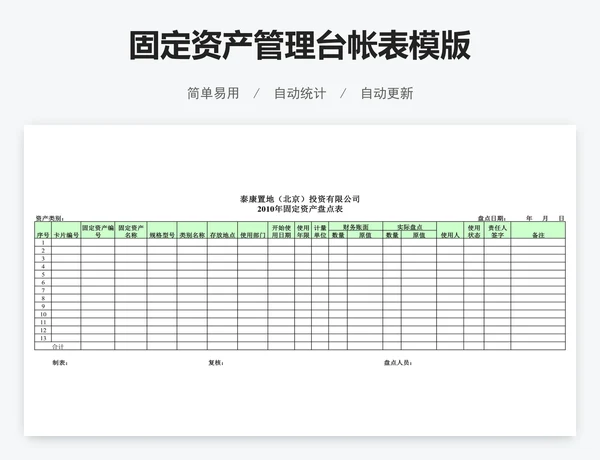The height and width of the screenshot is (460, 600).
Task: Open the spreadsheet preview thumbnail
Action: (300, 280)
